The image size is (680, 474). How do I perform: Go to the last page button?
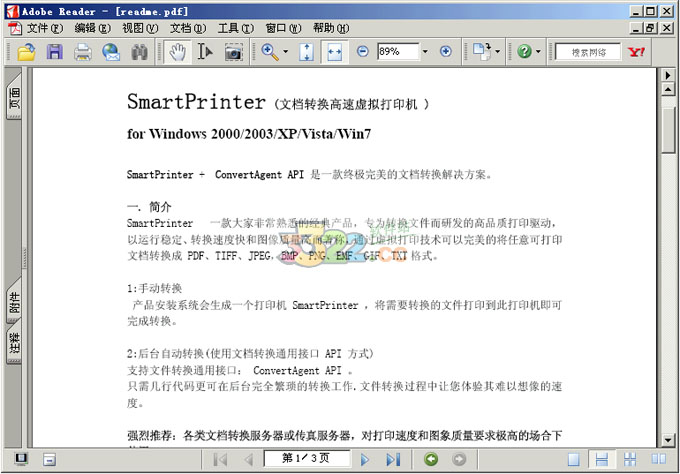click(393, 459)
